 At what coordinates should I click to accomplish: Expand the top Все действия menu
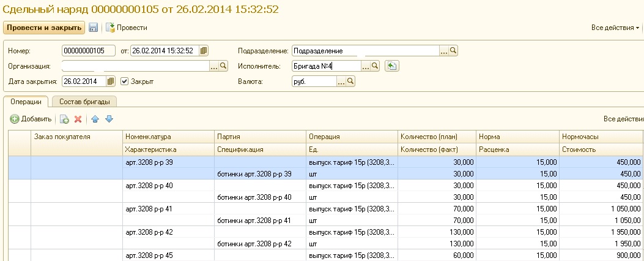[615, 28]
